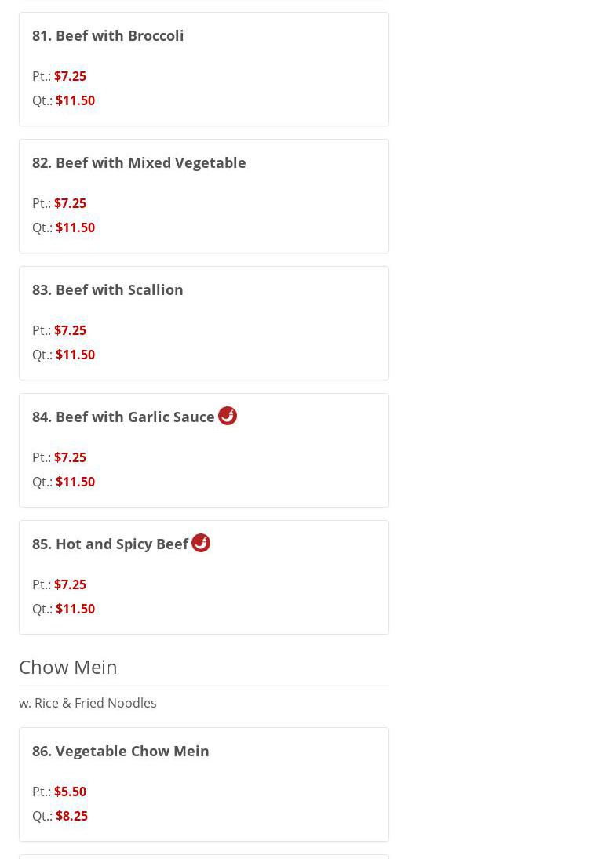This screenshot has height=859, width=616.
Task: Pick the pint price for Beef with Scallion
Action: 70,330
